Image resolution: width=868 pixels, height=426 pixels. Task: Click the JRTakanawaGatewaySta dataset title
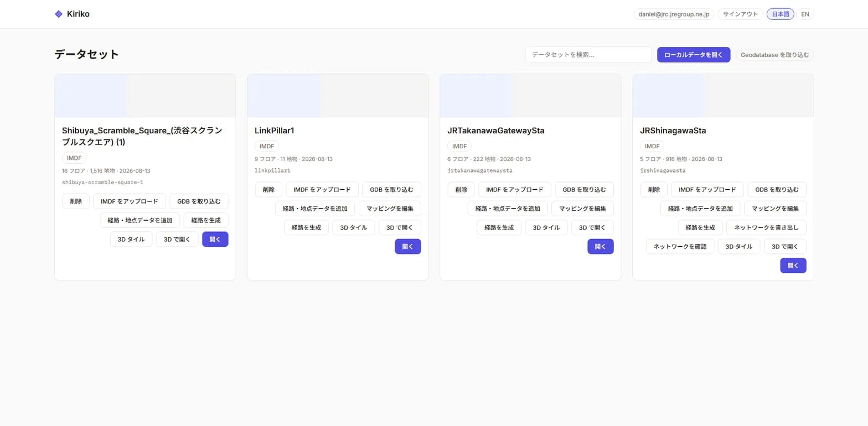[496, 131]
